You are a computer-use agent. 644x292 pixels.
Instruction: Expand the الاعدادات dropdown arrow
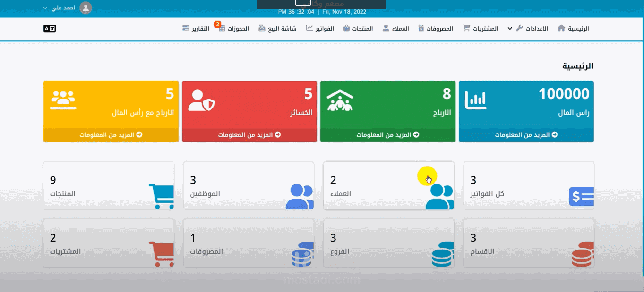(x=510, y=29)
